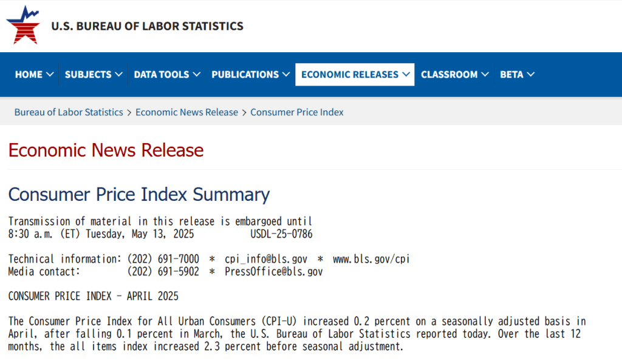Select the ECONOMIC RELEASES tab

[x=355, y=75]
